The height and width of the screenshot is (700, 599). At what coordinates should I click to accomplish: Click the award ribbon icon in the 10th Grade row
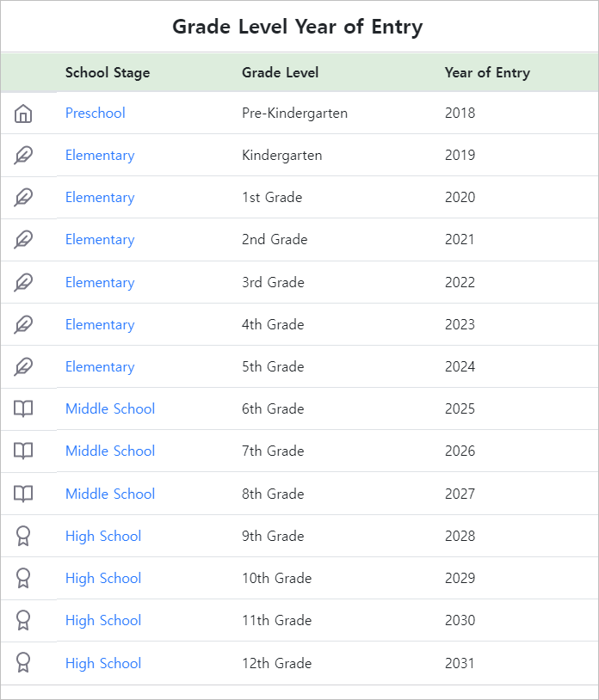pyautogui.click(x=23, y=579)
